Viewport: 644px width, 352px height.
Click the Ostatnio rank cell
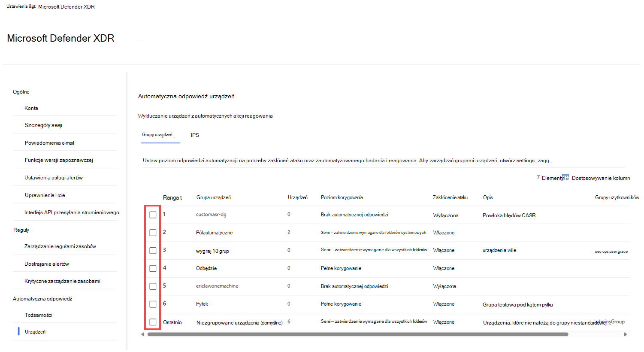172,322
